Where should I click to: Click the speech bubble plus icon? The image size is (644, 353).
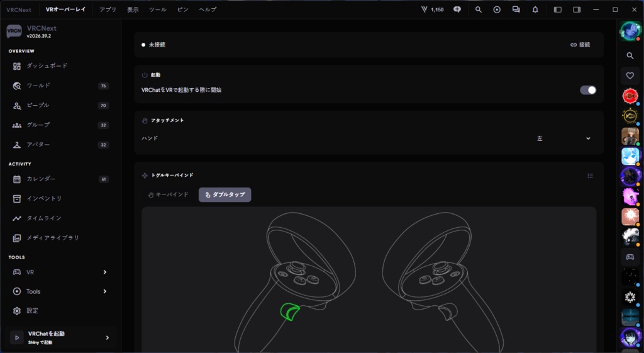(x=457, y=9)
